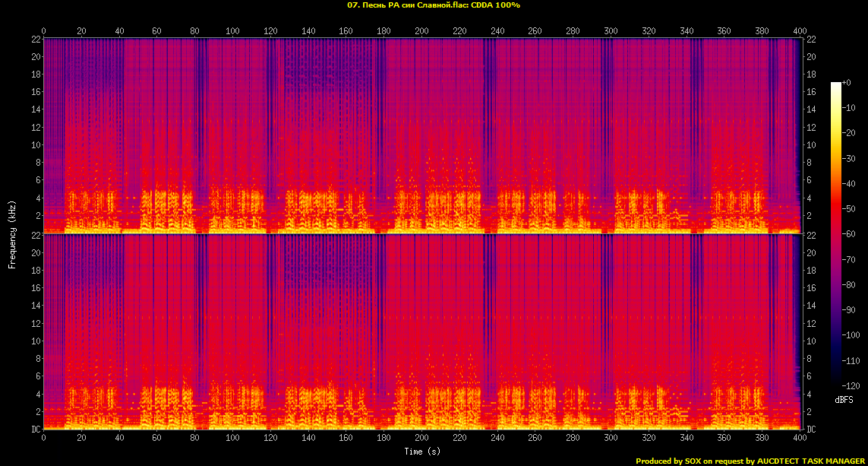This screenshot has width=868, height=466.
Task: Select the "-80" value on the dBFS scale
Action: pos(848,285)
